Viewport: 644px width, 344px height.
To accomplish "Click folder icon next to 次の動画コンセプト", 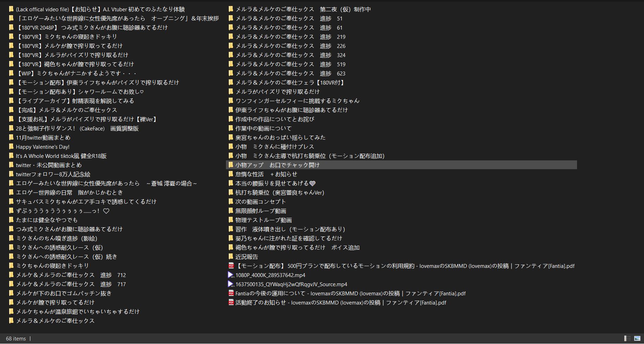I will click(x=231, y=202).
